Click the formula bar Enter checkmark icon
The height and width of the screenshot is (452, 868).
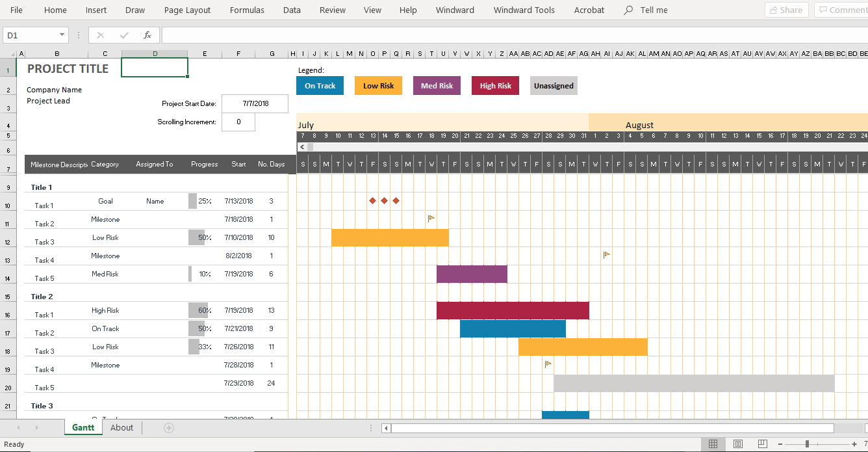(124, 35)
